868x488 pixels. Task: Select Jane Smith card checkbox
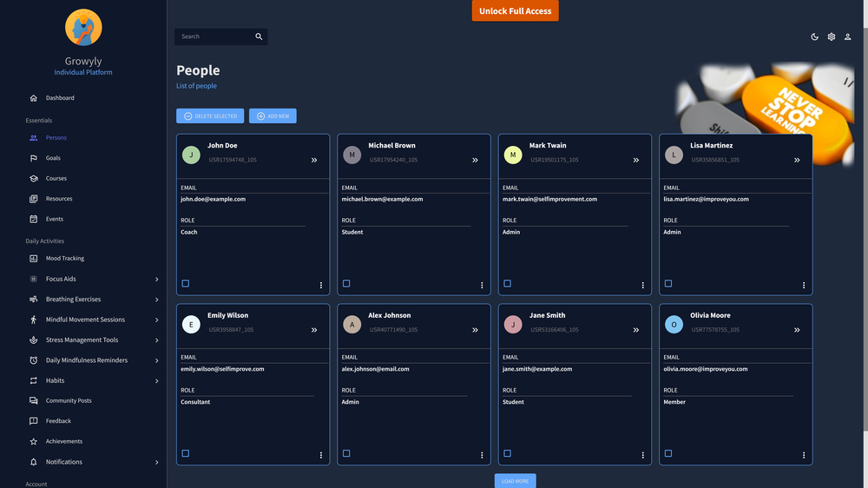[508, 453]
